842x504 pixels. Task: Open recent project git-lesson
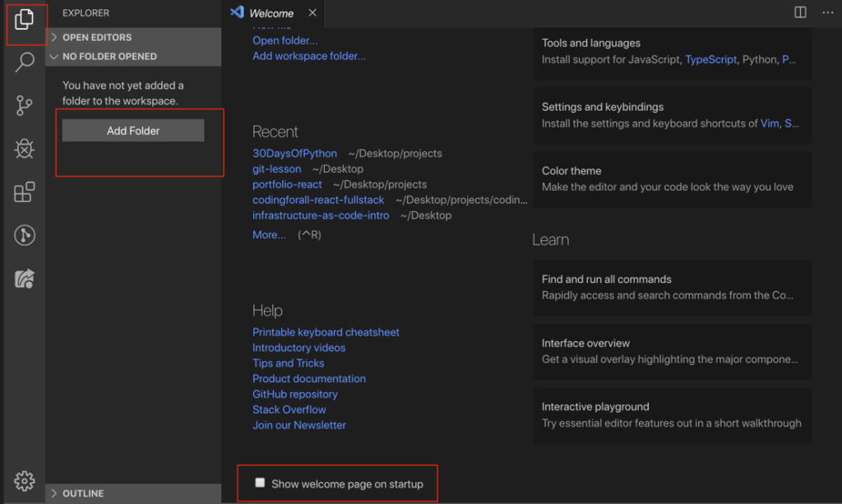277,169
